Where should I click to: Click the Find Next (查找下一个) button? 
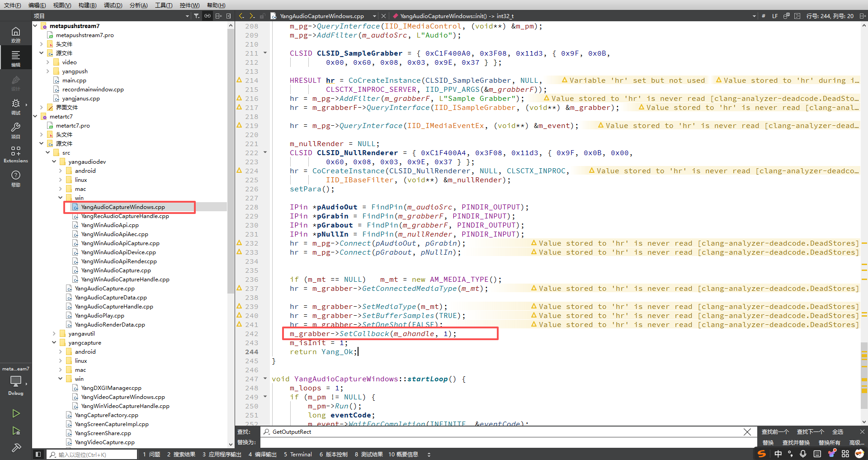click(810, 432)
